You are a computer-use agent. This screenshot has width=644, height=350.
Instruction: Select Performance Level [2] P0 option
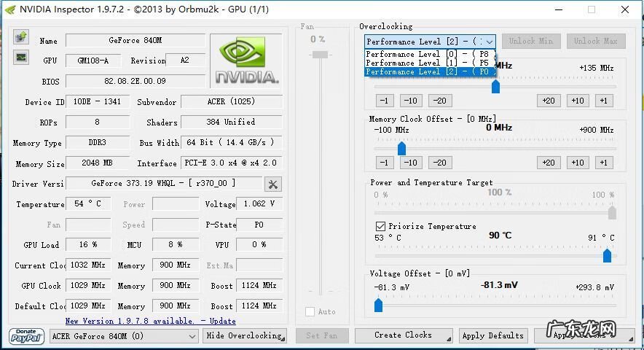pos(429,71)
